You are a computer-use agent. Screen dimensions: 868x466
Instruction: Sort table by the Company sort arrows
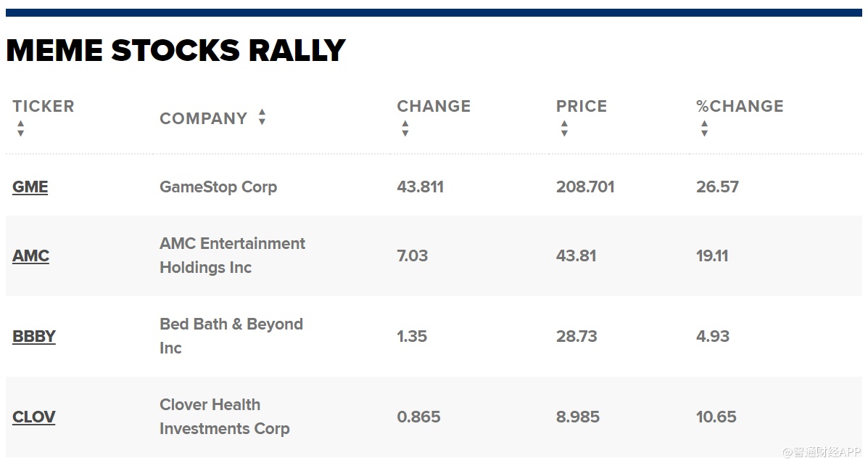[x=262, y=118]
